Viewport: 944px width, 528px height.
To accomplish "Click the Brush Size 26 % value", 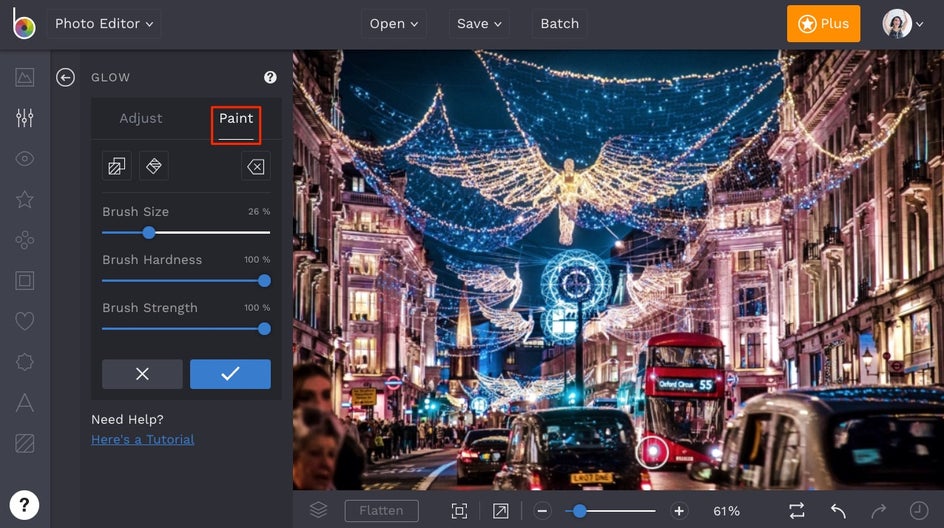I will point(259,211).
